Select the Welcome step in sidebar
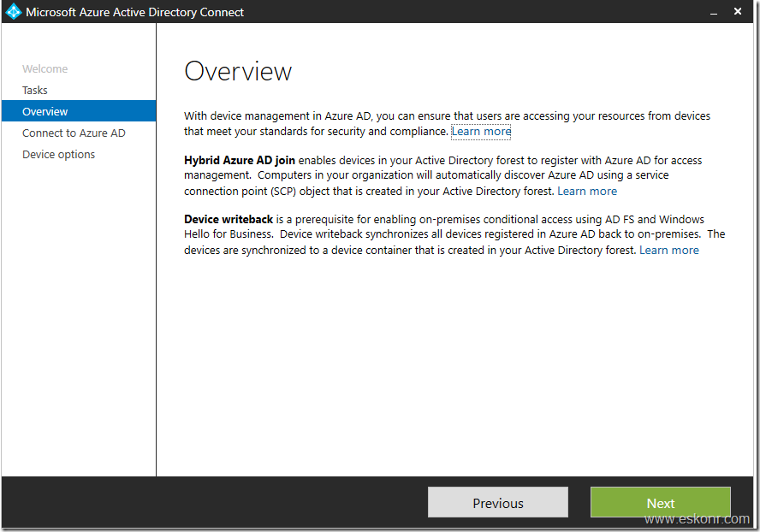760x532 pixels. click(x=45, y=68)
